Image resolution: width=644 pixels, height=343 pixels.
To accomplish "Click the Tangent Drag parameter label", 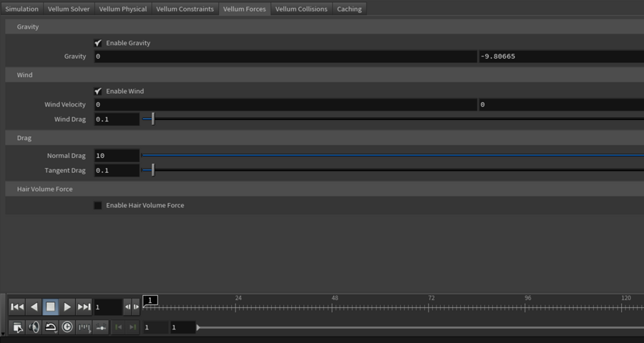I will 65,170.
